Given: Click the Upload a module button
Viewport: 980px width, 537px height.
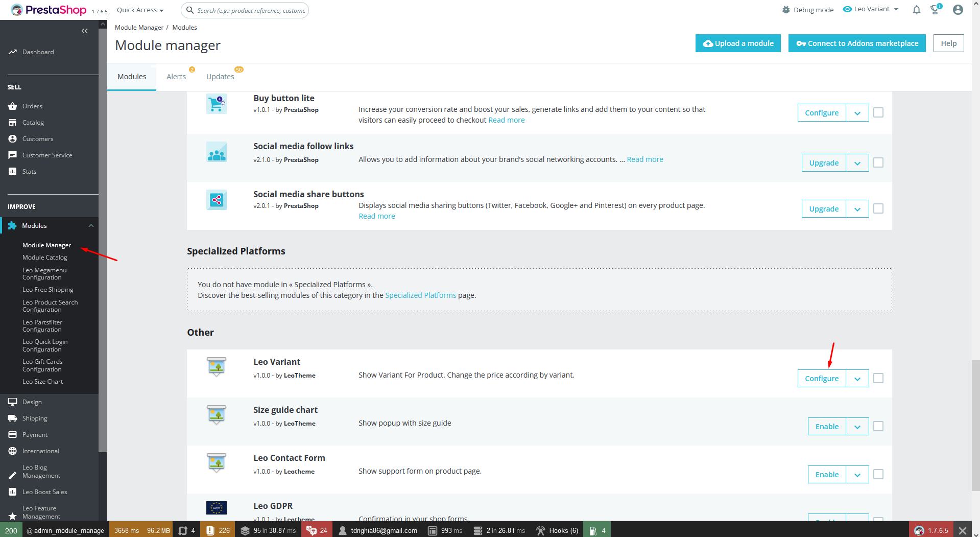Looking at the screenshot, I should pyautogui.click(x=738, y=43).
